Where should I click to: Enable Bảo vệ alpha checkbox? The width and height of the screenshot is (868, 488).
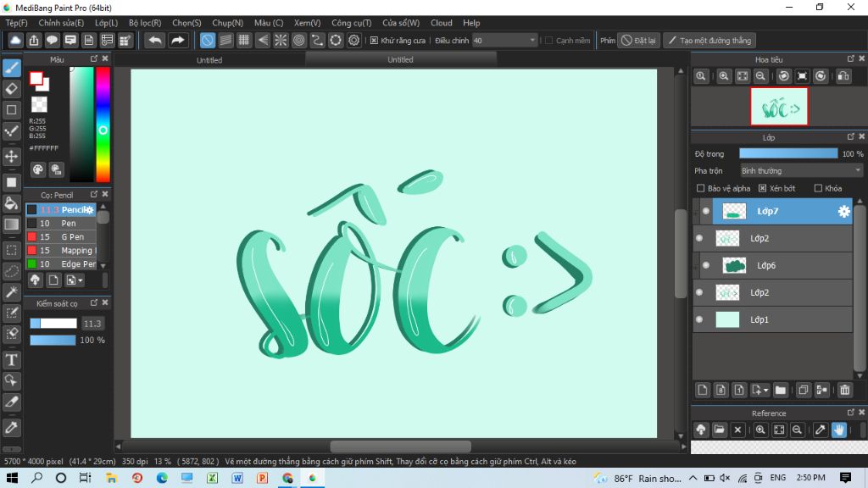coord(701,189)
